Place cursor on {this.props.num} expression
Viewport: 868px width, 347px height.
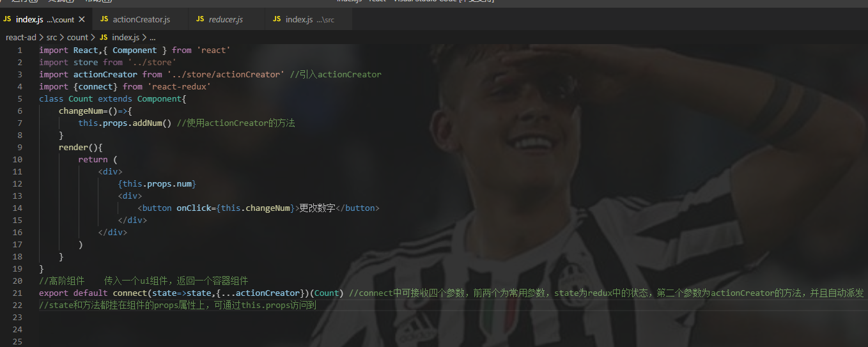(157, 184)
